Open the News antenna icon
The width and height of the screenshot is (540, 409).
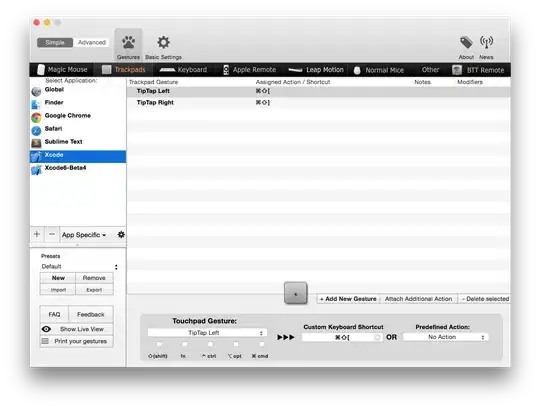tap(486, 42)
